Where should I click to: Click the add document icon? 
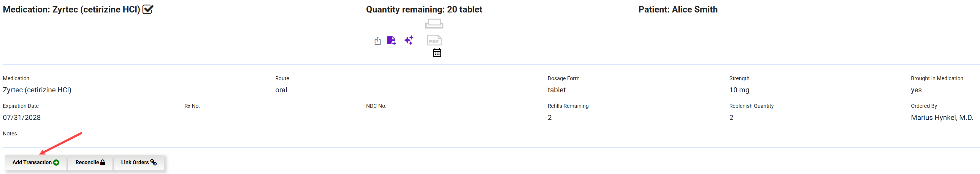391,41
